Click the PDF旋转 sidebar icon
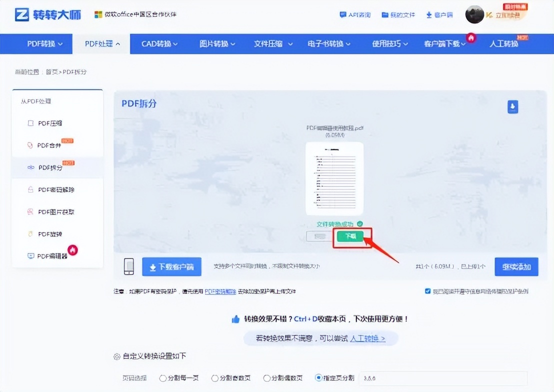 tap(30, 234)
